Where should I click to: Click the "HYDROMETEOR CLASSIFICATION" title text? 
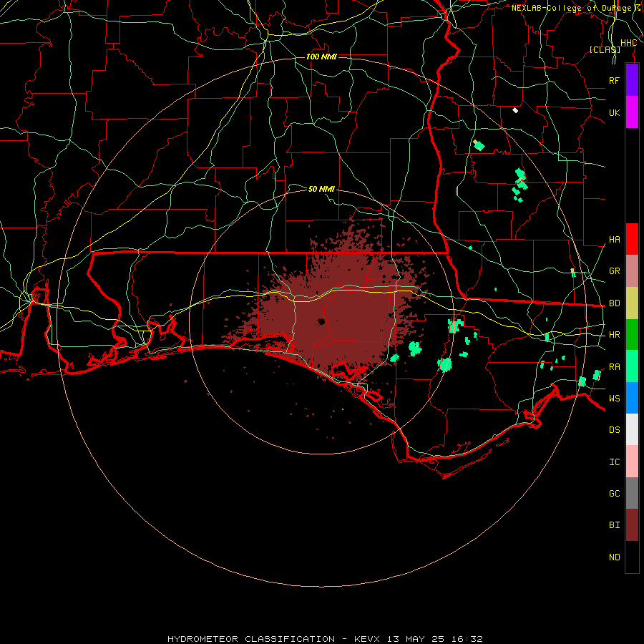point(251,639)
